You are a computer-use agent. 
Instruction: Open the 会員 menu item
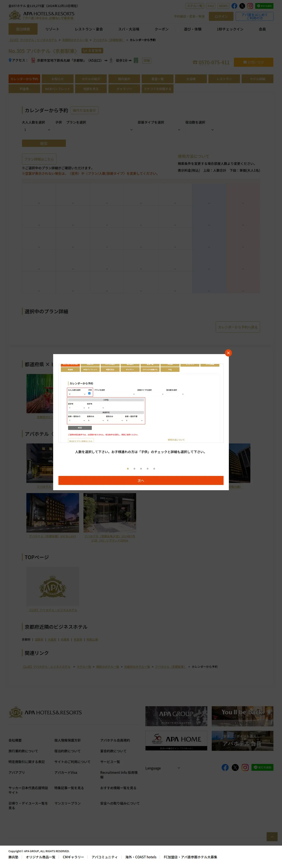point(262,29)
